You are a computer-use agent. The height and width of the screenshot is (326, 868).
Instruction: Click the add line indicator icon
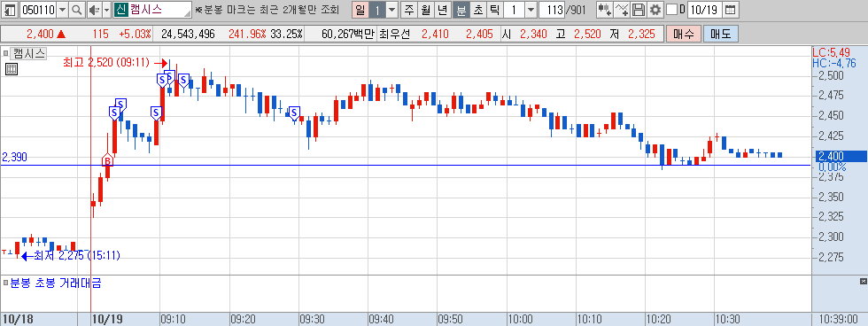[x=622, y=10]
